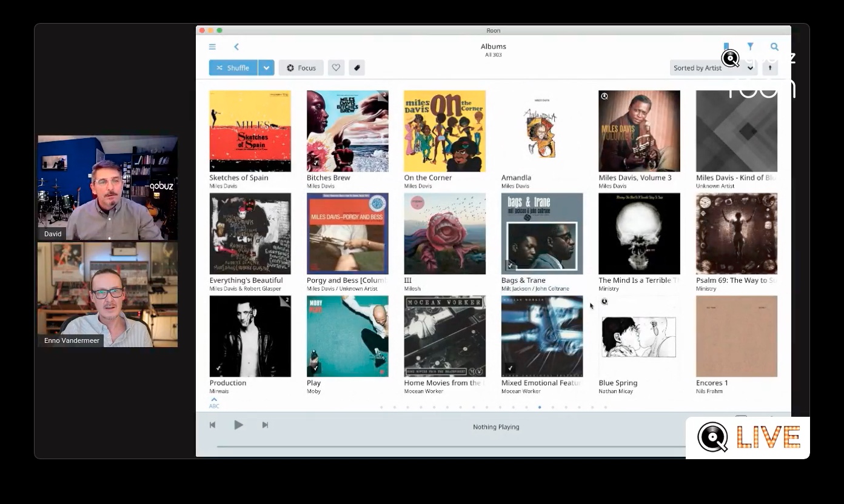844x504 pixels.
Task: Open the Moby Play album cover
Action: point(347,336)
